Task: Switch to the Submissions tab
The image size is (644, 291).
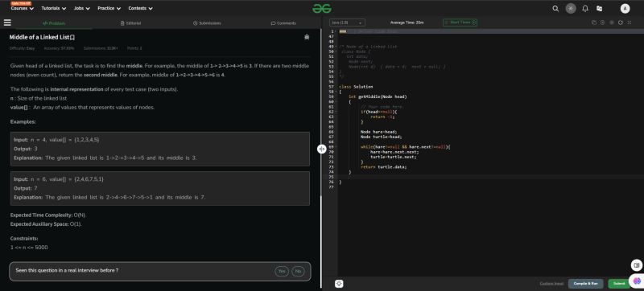Action: tap(207, 23)
